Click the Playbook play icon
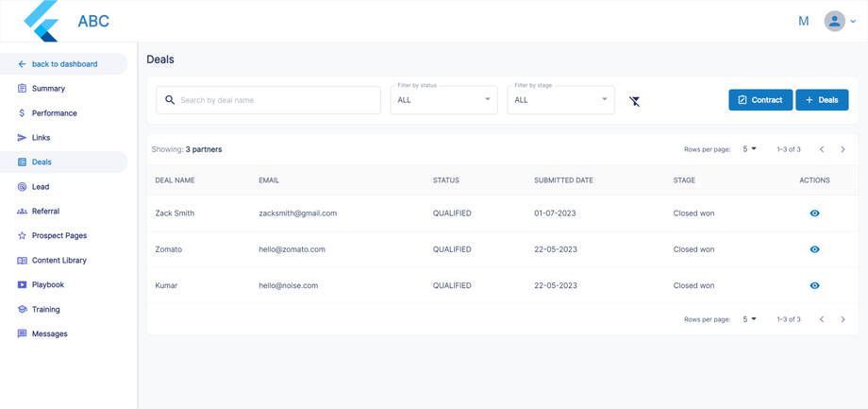This screenshot has height=409, width=868. pyautogui.click(x=22, y=285)
